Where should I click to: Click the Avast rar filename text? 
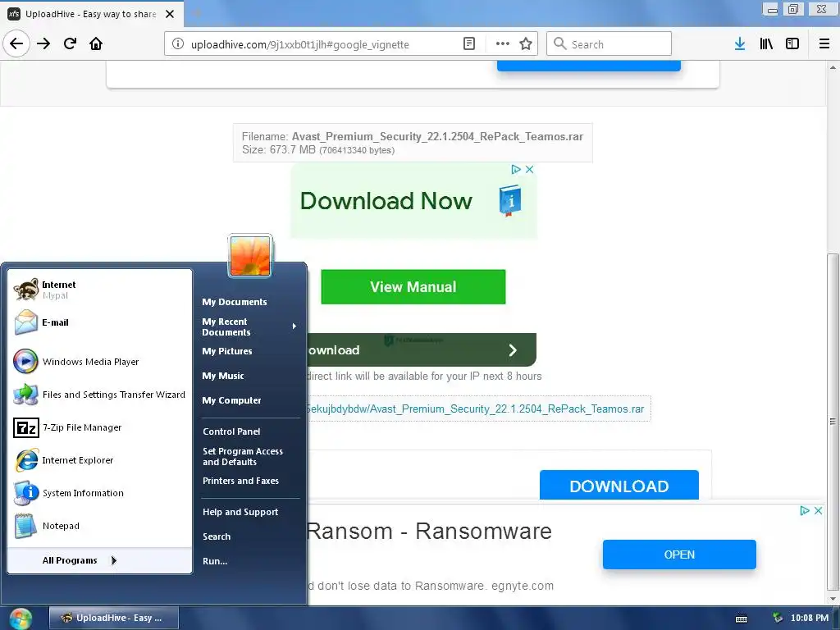(437, 137)
